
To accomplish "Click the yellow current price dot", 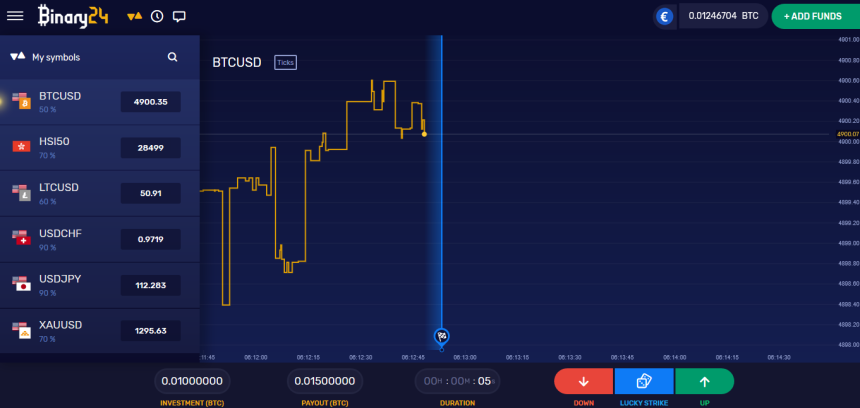I will (x=425, y=134).
